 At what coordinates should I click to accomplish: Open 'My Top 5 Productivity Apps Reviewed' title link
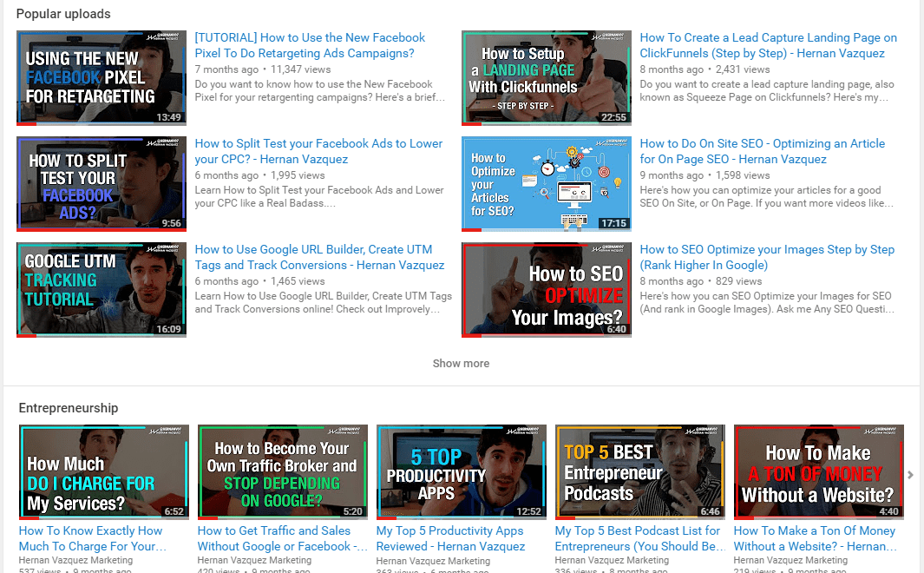click(451, 539)
